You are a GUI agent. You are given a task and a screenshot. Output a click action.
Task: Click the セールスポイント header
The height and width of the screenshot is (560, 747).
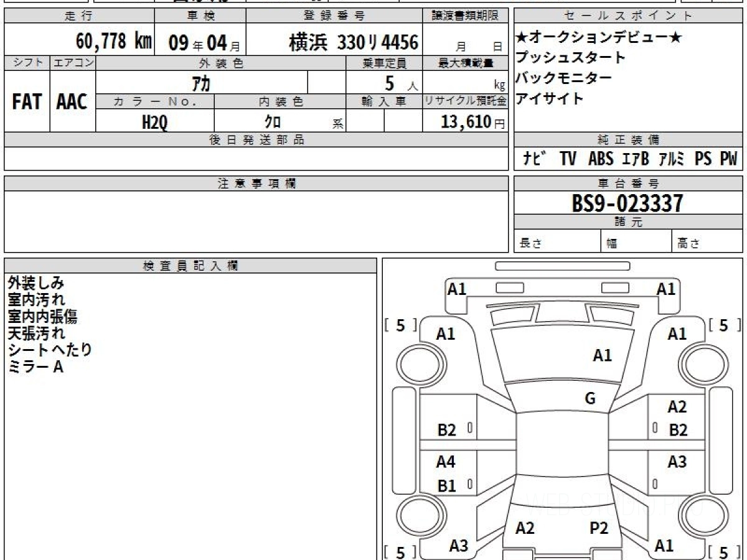tap(628, 16)
